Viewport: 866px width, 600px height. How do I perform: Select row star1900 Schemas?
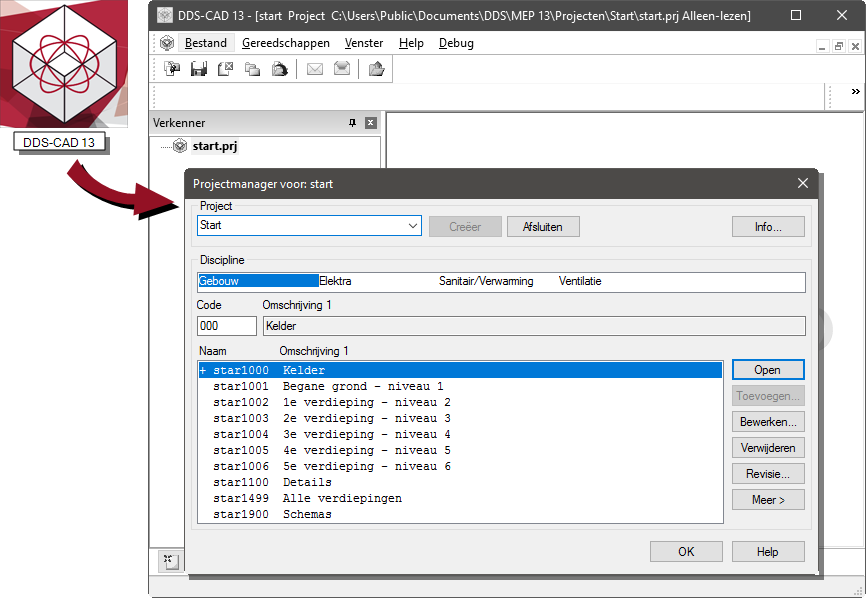[460, 514]
